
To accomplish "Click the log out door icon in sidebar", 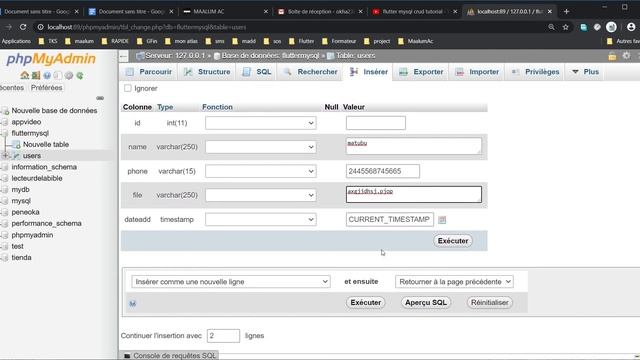I will 36,76.
